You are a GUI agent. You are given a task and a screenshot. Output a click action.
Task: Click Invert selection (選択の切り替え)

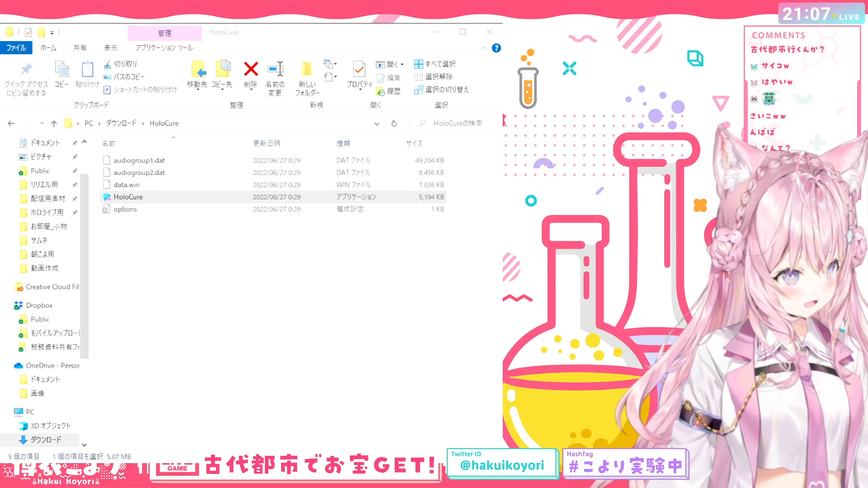point(441,89)
